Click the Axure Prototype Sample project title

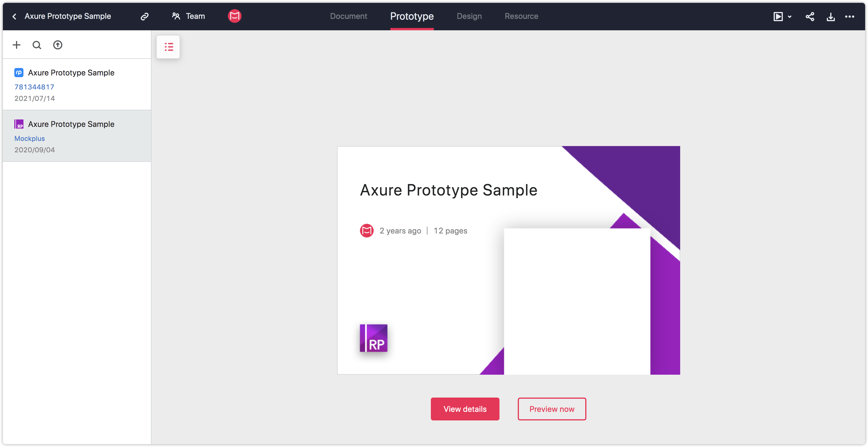coord(68,16)
